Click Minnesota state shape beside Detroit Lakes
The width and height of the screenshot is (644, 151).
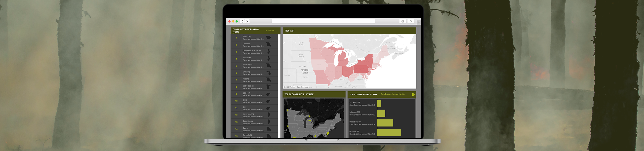click(268, 87)
